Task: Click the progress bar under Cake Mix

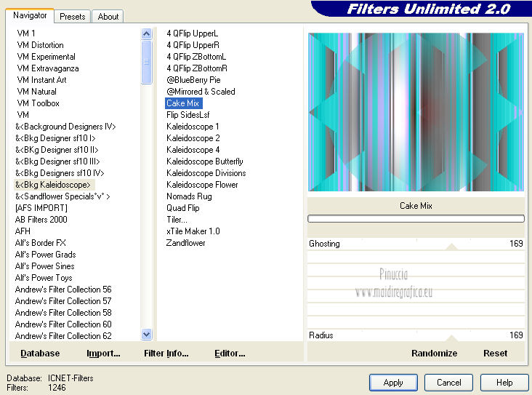Action: tap(416, 219)
